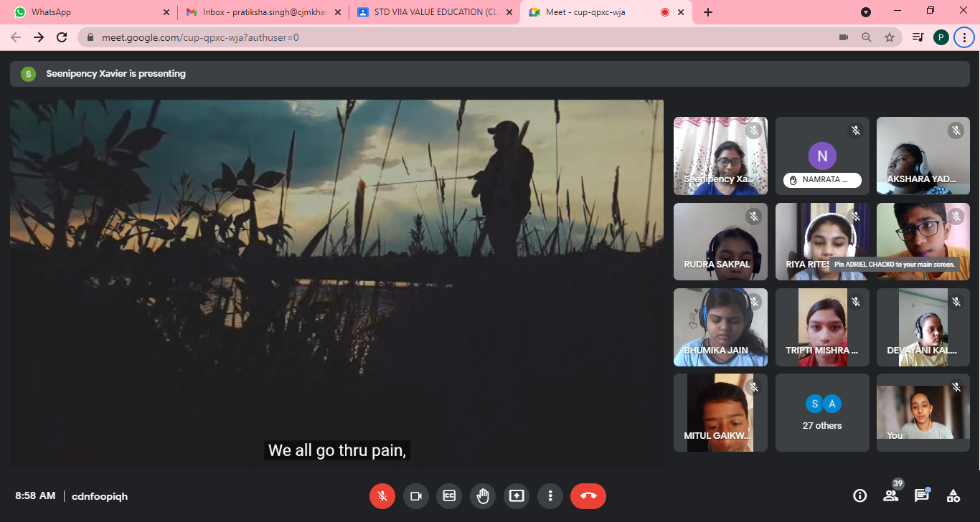
Task: Open meeting details info icon
Action: click(859, 495)
